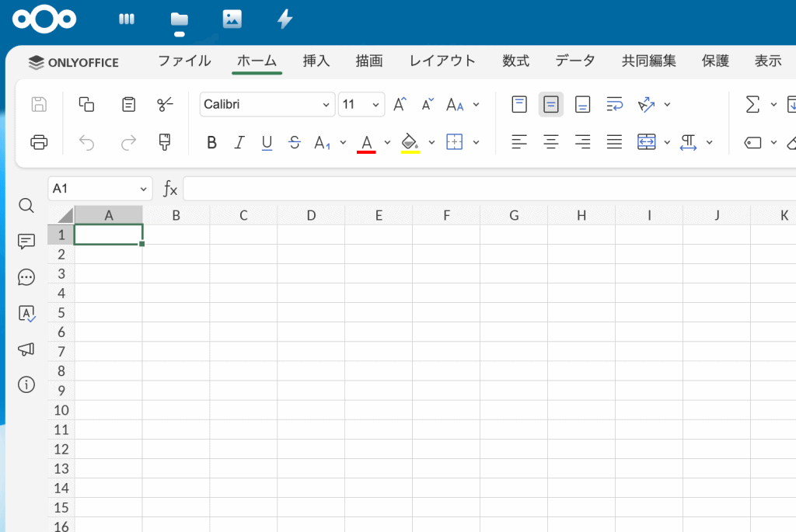Click the format painter brush icon

(x=165, y=142)
